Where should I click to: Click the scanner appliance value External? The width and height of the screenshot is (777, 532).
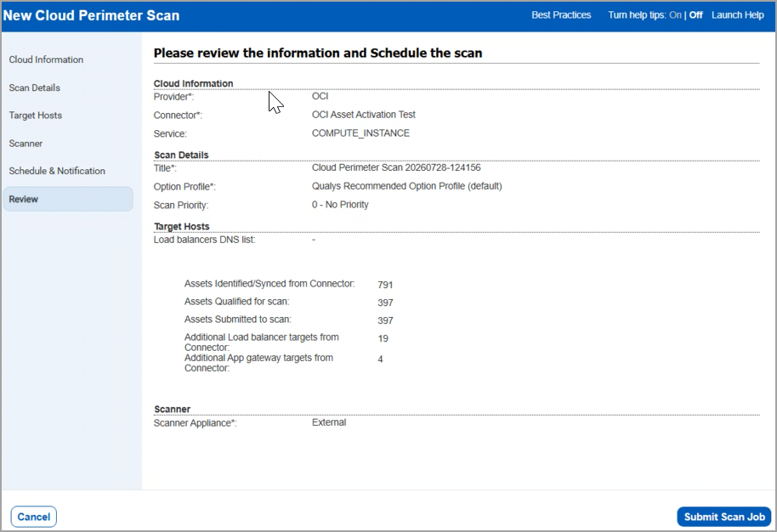pos(329,422)
